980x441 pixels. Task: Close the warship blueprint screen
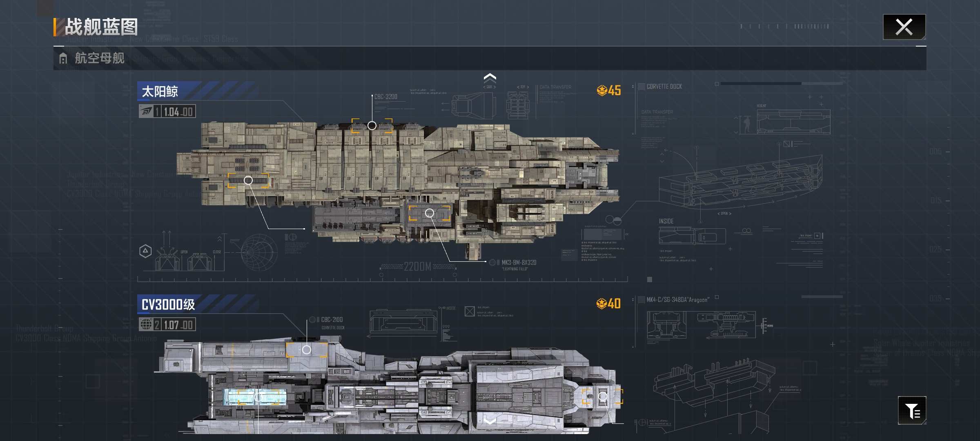(x=904, y=27)
